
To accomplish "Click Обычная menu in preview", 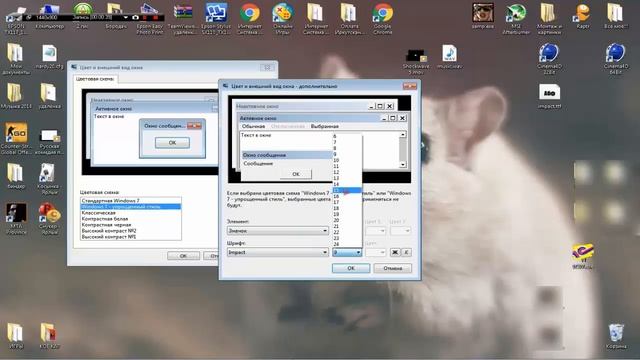I will click(253, 126).
